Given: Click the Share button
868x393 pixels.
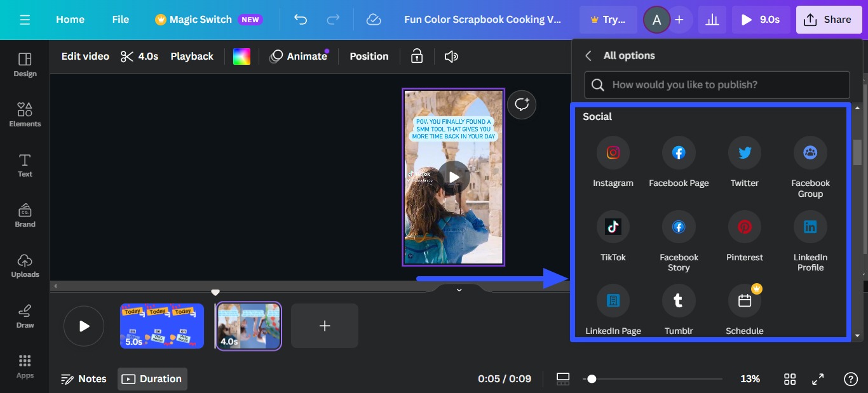Looking at the screenshot, I should tap(829, 20).
